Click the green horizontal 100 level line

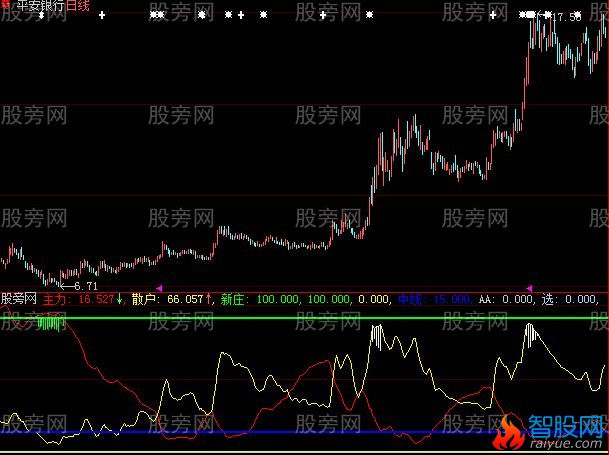pos(304,318)
